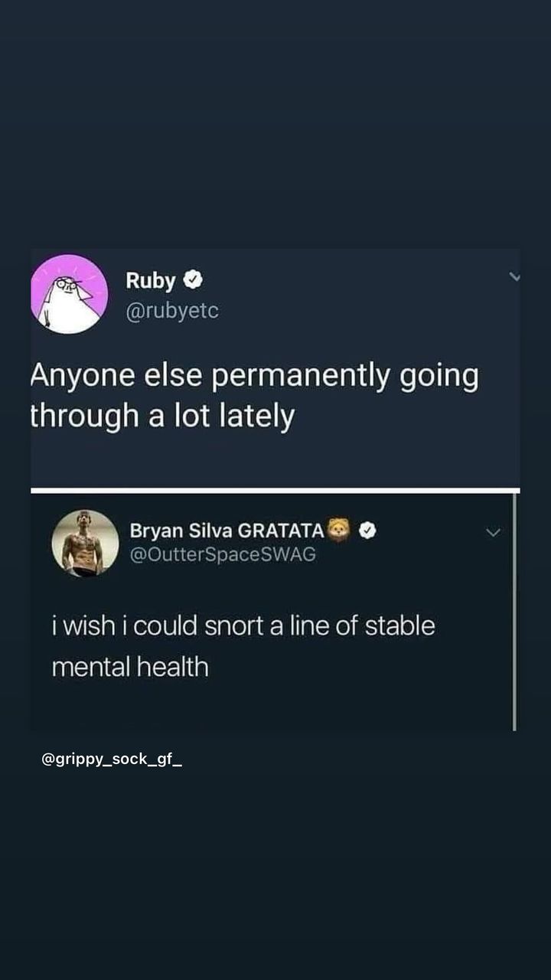Open Ruby's purple cartoon profile picture
The width and height of the screenshot is (551, 980).
(x=69, y=295)
